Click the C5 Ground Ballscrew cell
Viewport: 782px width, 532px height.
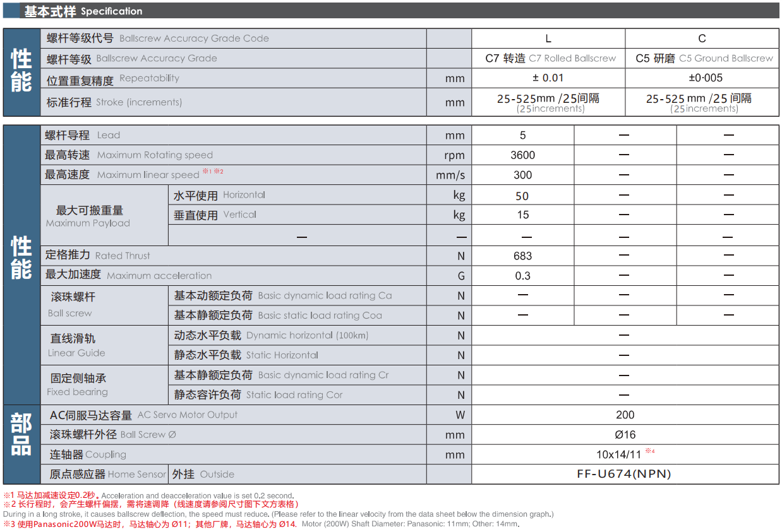(703, 58)
